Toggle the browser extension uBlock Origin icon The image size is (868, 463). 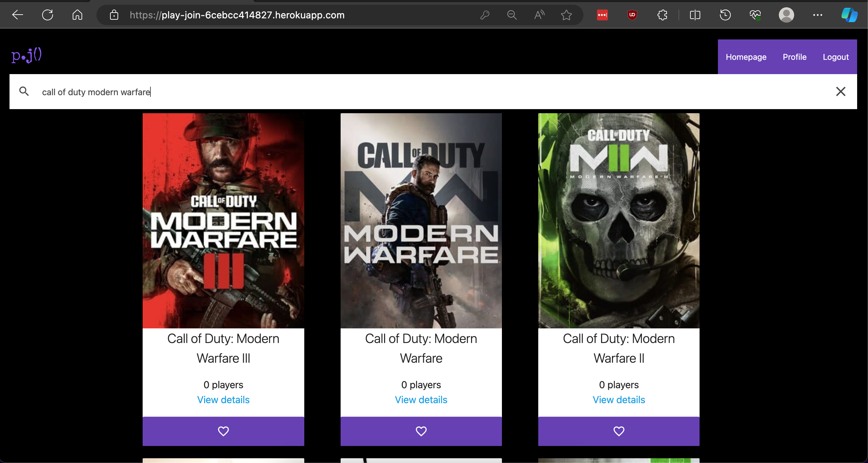632,15
